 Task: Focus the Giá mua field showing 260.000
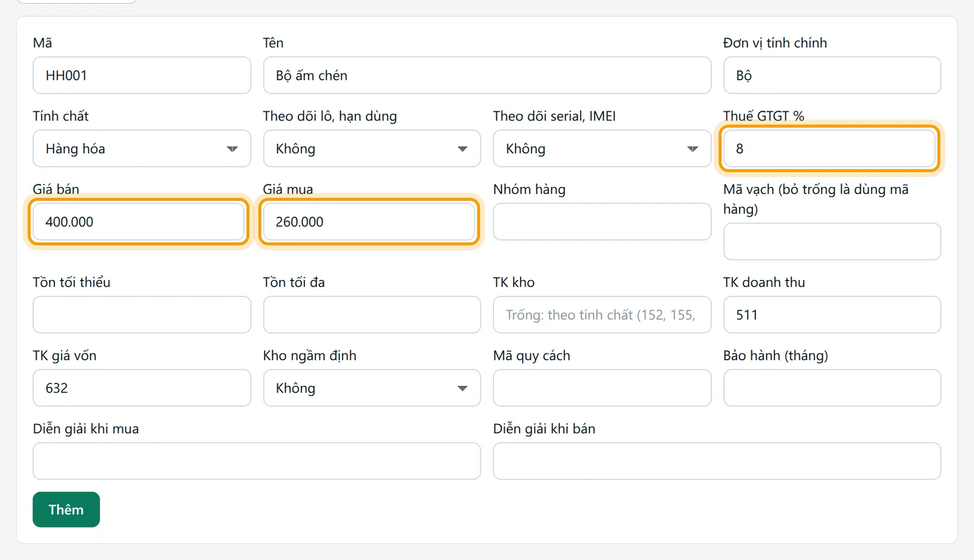click(x=369, y=222)
